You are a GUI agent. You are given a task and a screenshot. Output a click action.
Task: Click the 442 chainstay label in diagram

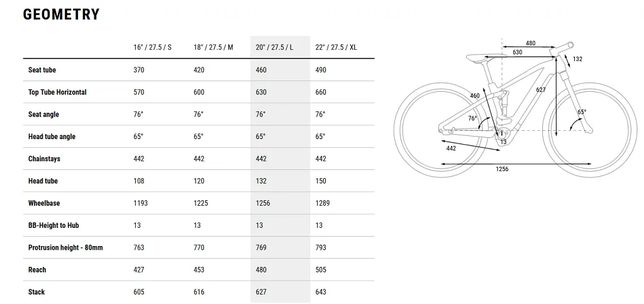pos(451,149)
